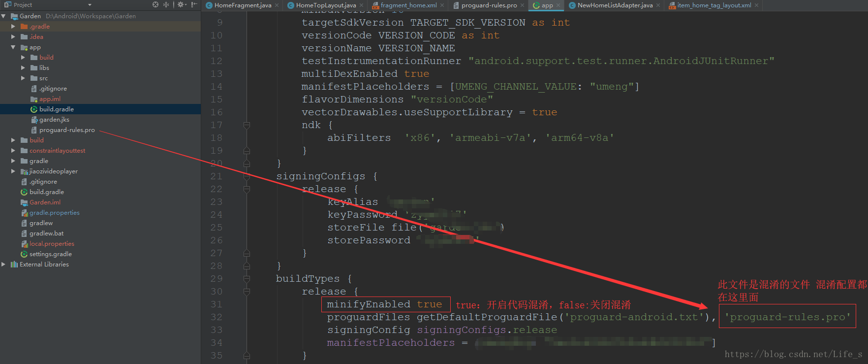Open the HomeTopLayout.java tab
868x364 pixels.
tap(326, 5)
